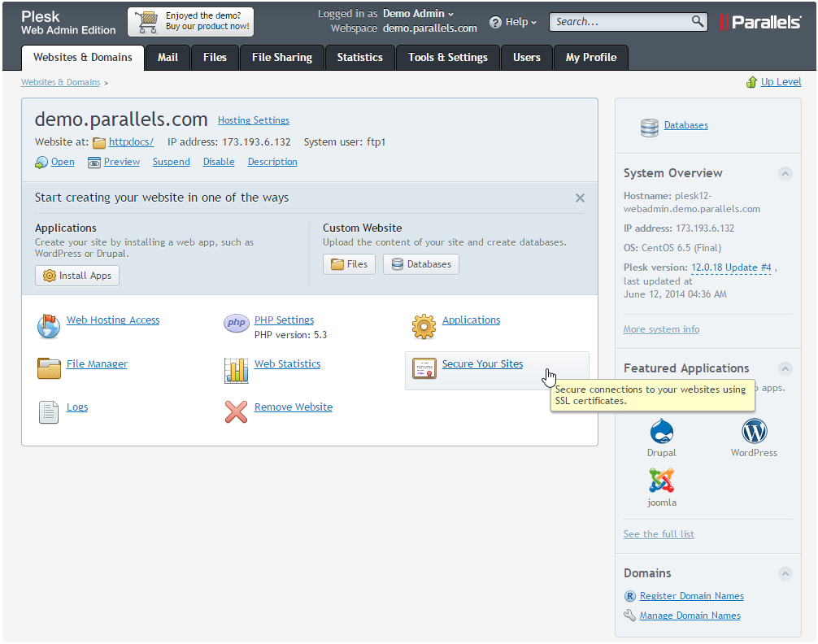Open File Manager folder icon

coord(49,369)
